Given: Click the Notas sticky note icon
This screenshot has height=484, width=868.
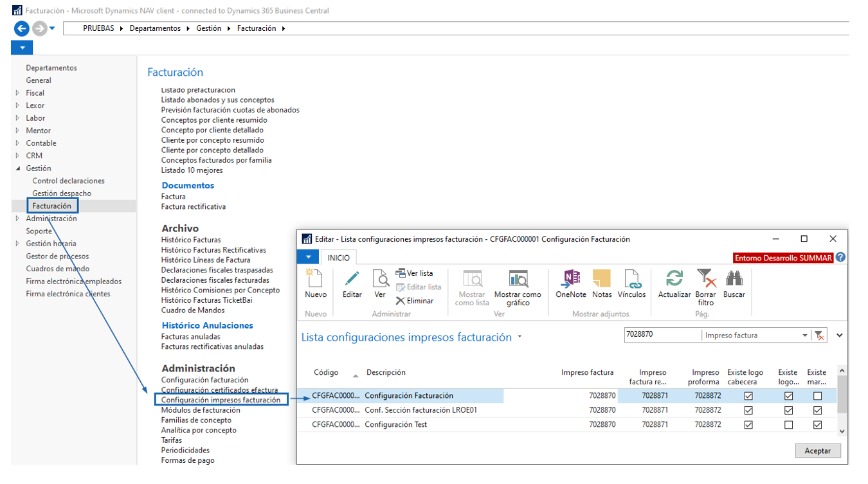Looking at the screenshot, I should (602, 280).
